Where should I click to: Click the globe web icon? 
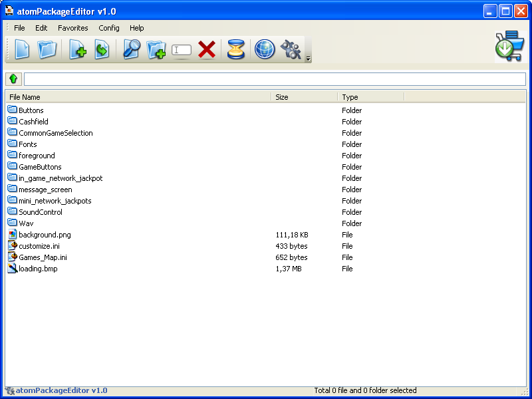265,50
